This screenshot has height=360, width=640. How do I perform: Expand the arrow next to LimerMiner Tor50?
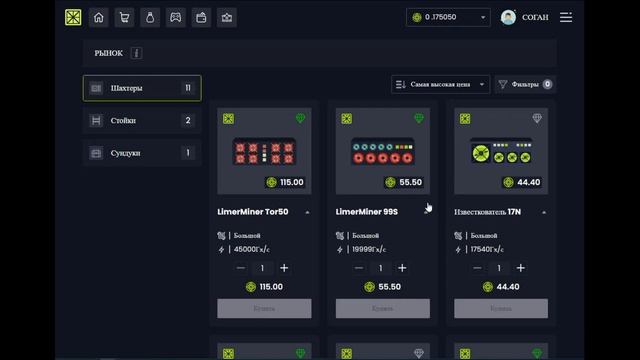click(307, 212)
